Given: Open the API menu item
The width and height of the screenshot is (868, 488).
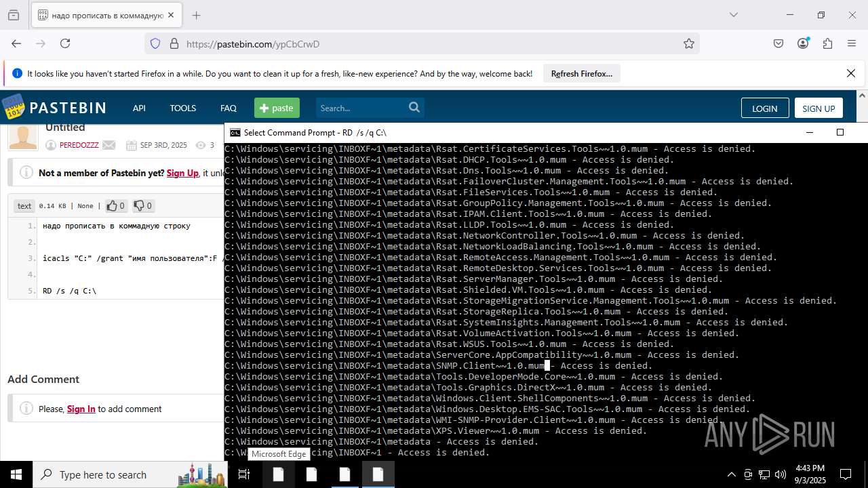Looking at the screenshot, I should [139, 108].
